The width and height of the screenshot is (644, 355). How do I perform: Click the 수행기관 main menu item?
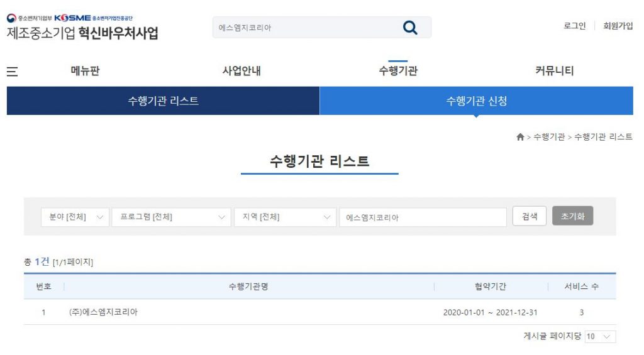(x=397, y=71)
